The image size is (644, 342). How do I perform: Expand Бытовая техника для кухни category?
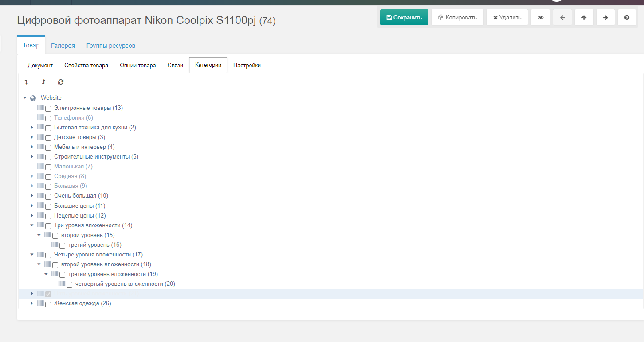(x=32, y=127)
